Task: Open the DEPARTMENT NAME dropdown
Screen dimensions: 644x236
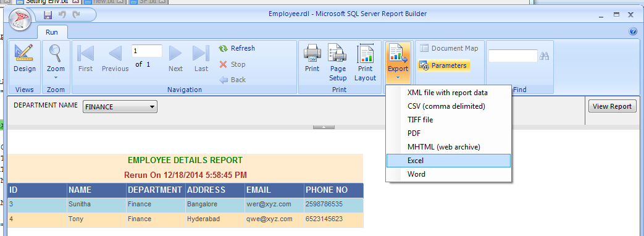Action: click(x=120, y=107)
